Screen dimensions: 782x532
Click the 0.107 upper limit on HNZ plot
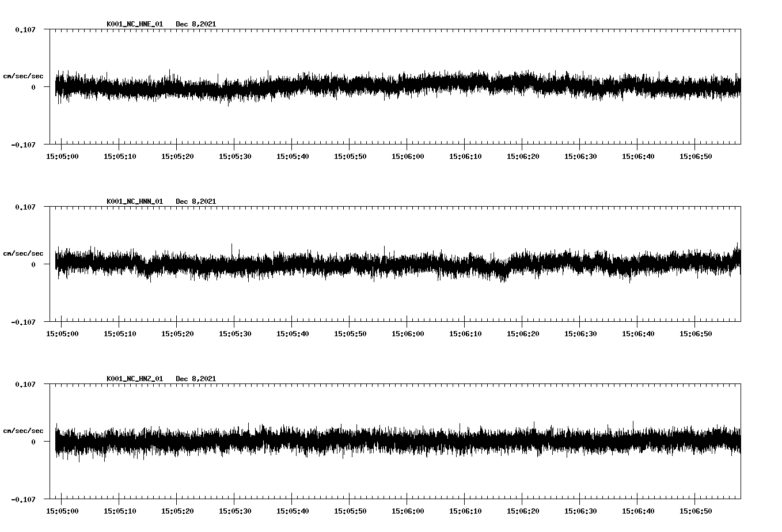tap(25, 385)
